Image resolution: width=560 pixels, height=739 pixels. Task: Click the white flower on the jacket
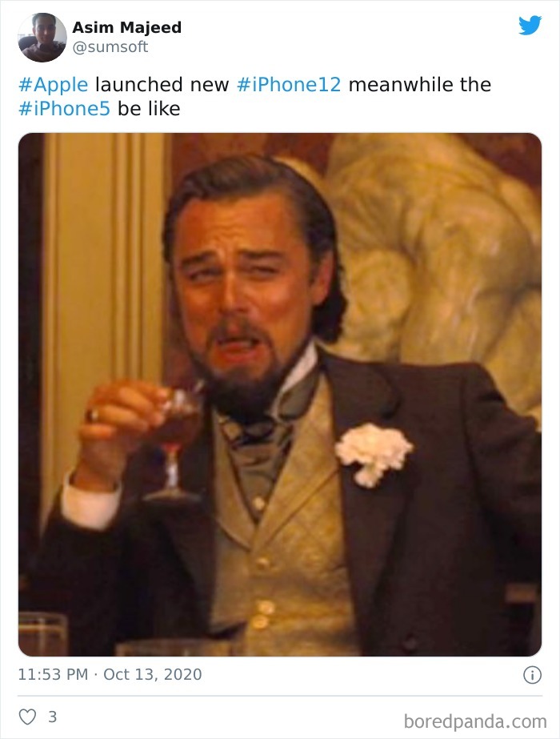point(374,454)
